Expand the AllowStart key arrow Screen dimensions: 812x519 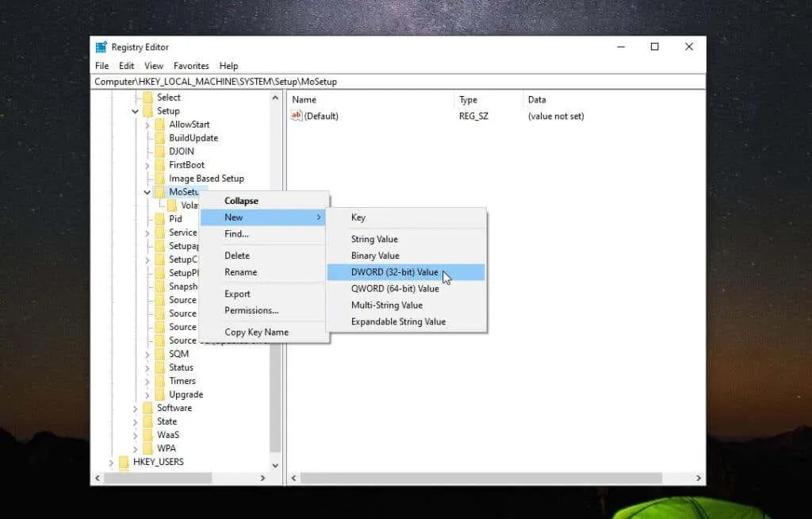(147, 125)
